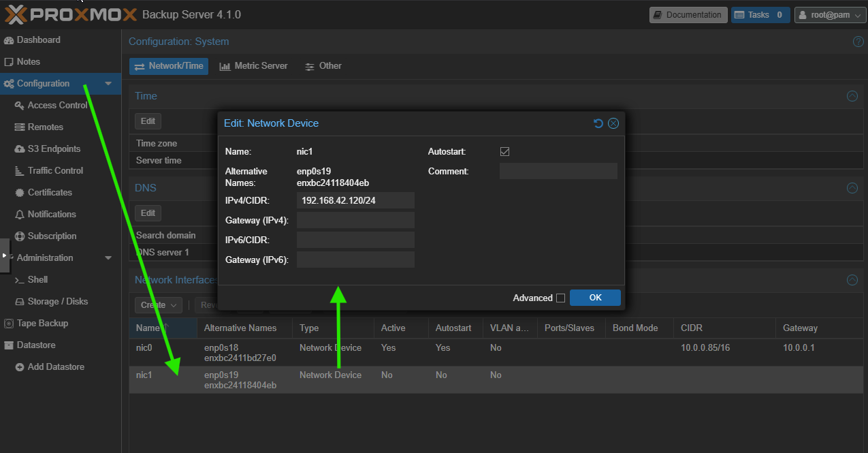The width and height of the screenshot is (868, 453).
Task: Reset the Edit Network Device dialog
Action: pos(598,123)
